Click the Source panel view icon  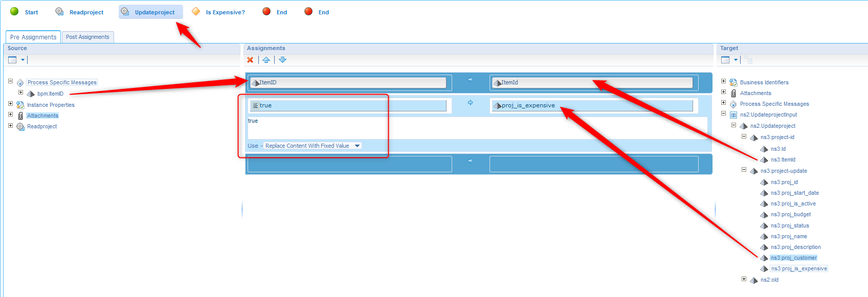click(13, 60)
